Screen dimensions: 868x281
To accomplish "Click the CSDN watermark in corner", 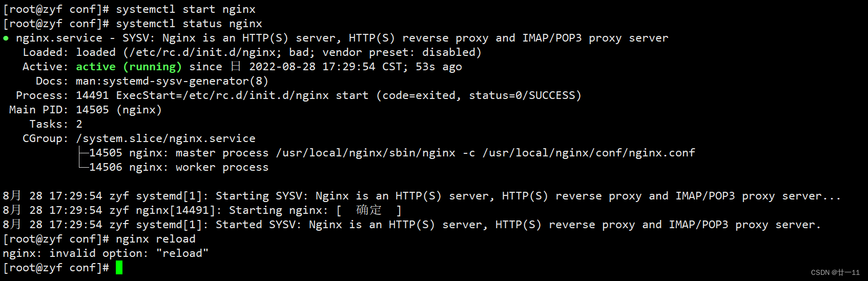I will pyautogui.click(x=835, y=273).
